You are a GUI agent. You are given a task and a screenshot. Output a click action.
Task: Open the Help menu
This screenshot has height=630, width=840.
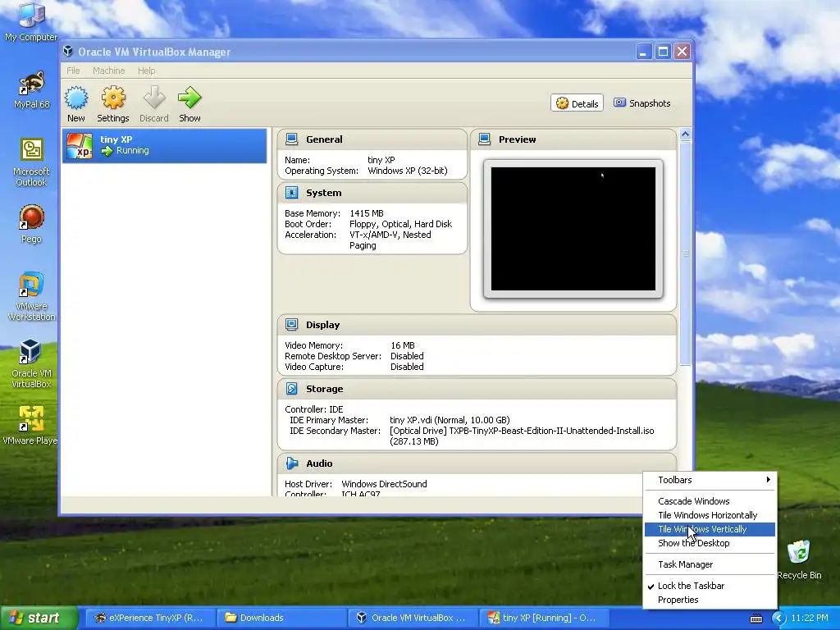146,71
